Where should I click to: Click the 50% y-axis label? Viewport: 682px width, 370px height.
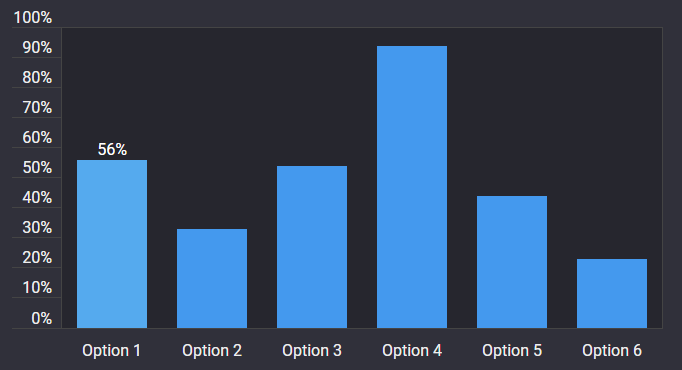pos(37,168)
